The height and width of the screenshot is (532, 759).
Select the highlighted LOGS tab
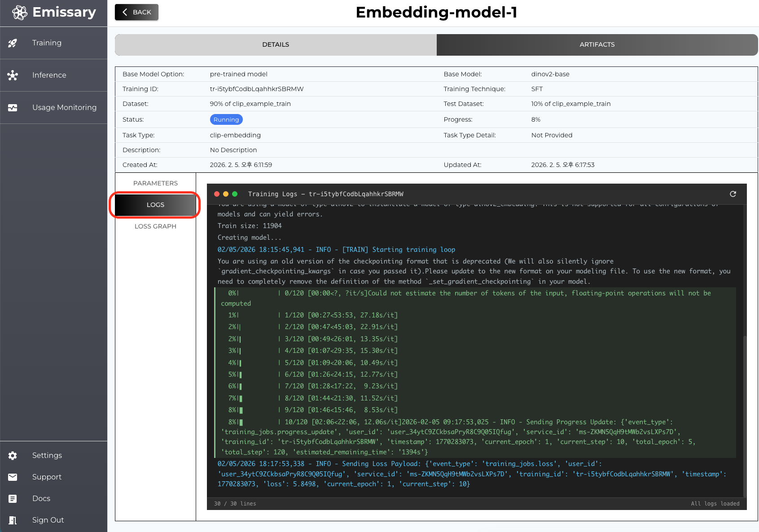click(x=155, y=204)
